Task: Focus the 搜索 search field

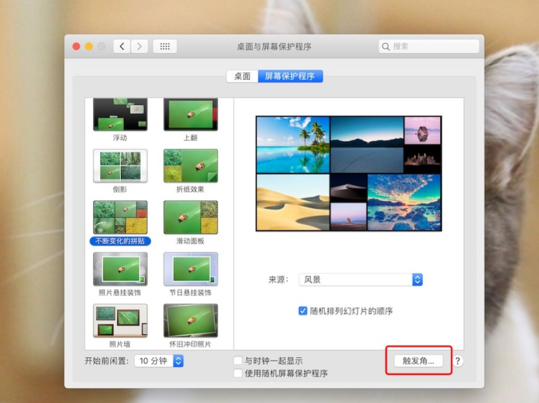Action: (x=429, y=46)
